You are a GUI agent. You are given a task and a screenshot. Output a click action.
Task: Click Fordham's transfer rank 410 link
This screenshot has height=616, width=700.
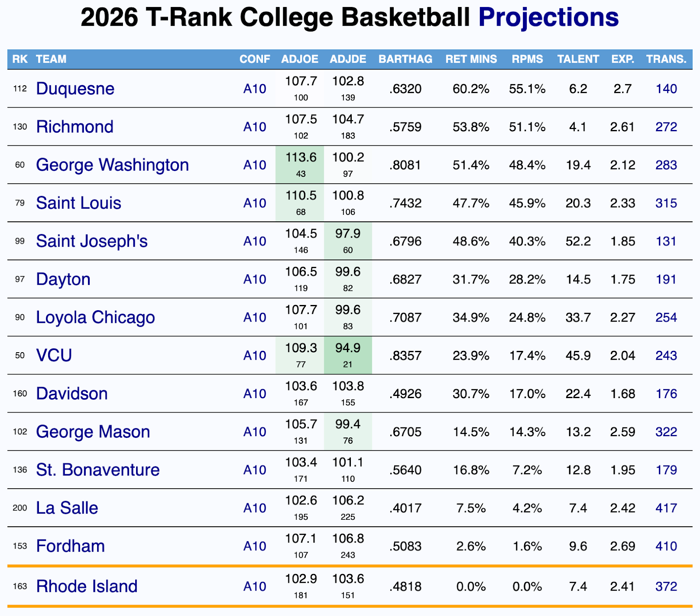666,546
